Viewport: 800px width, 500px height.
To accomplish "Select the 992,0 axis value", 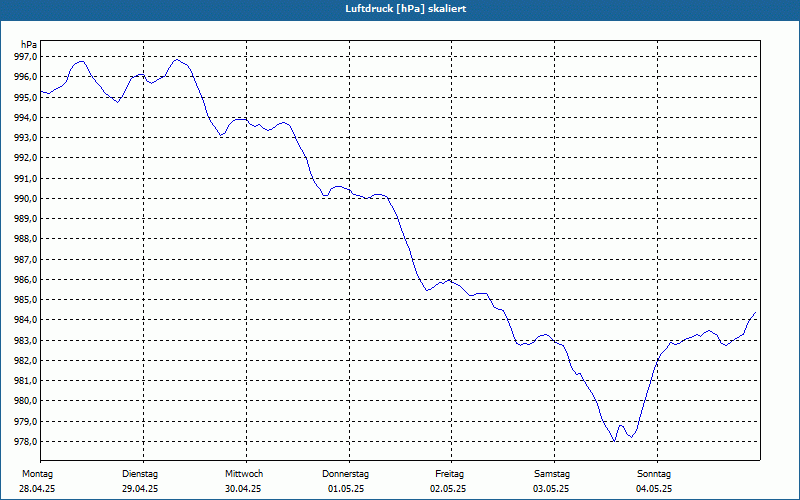I will pos(26,158).
